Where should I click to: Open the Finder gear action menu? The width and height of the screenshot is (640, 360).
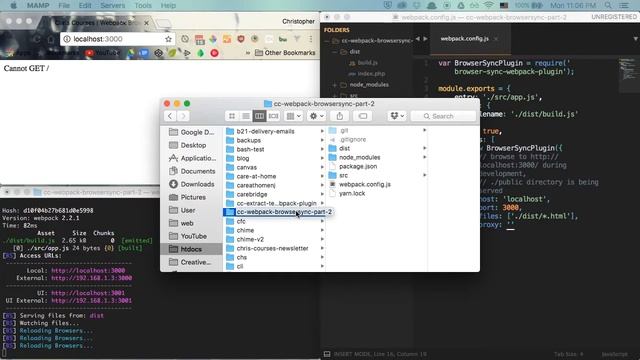pos(317,116)
